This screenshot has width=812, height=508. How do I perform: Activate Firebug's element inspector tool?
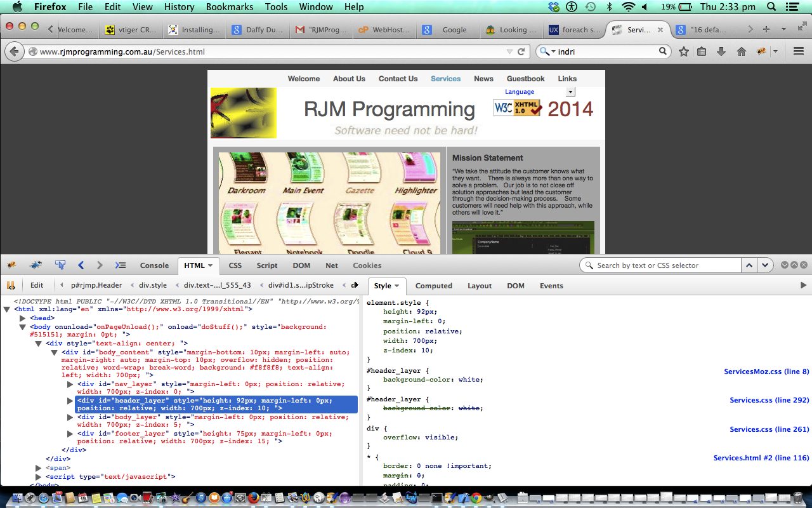[x=60, y=265]
